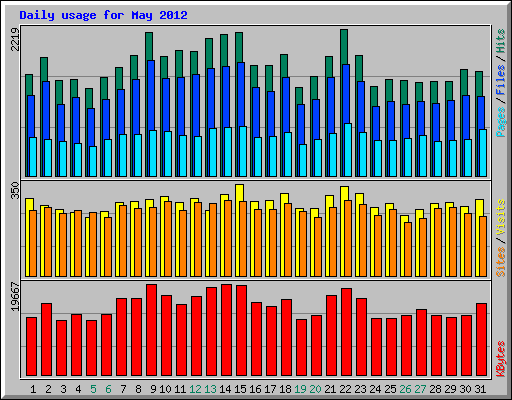Click the yellow visits bar for day 15
Image resolution: width=512 pixels, height=400 pixels.
pyautogui.click(x=239, y=193)
